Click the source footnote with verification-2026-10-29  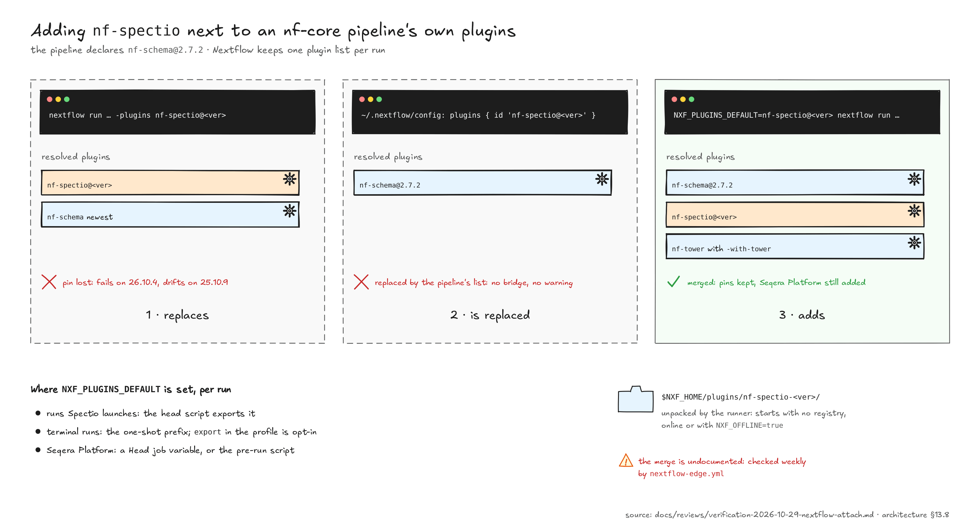tap(787, 515)
